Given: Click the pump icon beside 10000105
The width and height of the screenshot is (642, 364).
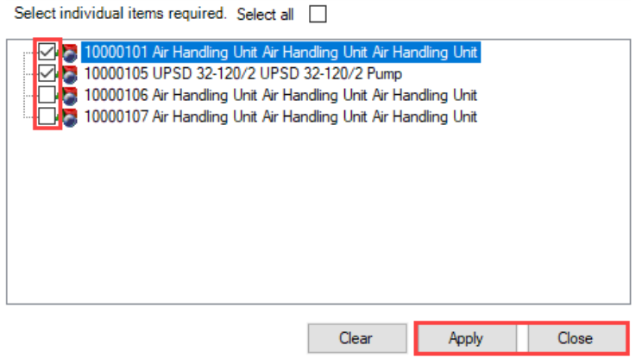Looking at the screenshot, I should 70,73.
